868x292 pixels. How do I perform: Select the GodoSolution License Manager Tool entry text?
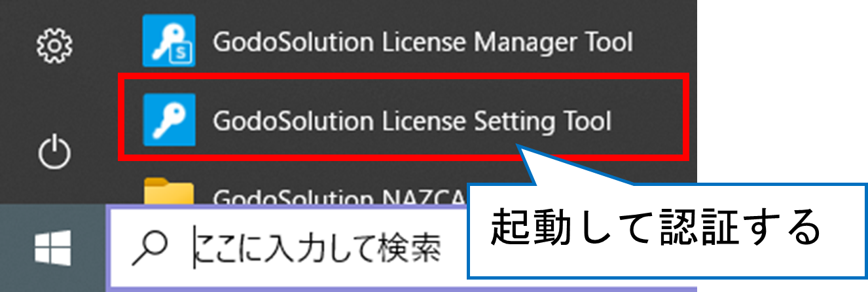coord(423,43)
